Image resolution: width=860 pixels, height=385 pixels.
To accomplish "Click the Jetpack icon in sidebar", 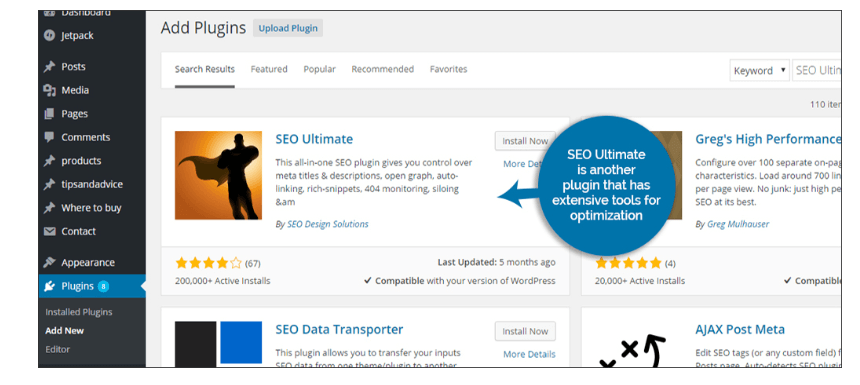I will coord(50,36).
